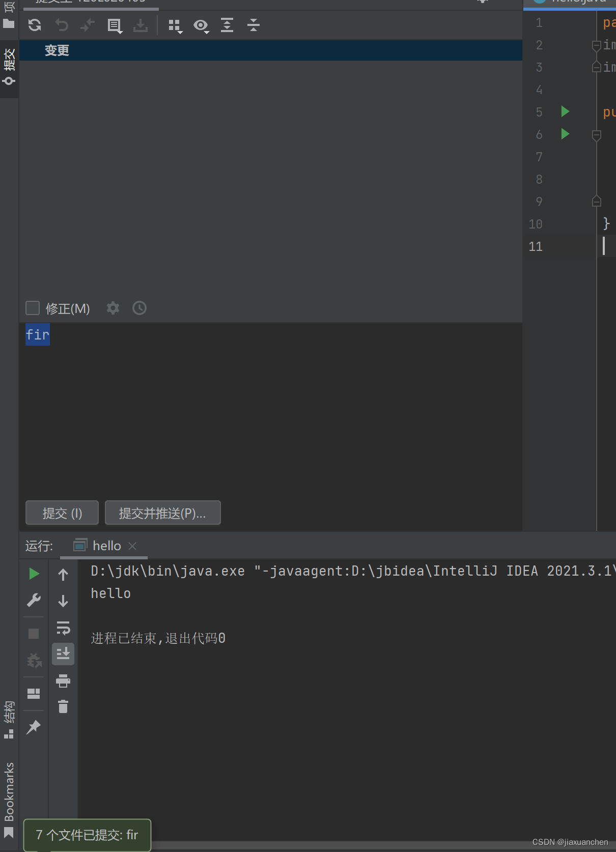Open the 结构 structure side tab
The width and height of the screenshot is (616, 852).
click(x=9, y=720)
